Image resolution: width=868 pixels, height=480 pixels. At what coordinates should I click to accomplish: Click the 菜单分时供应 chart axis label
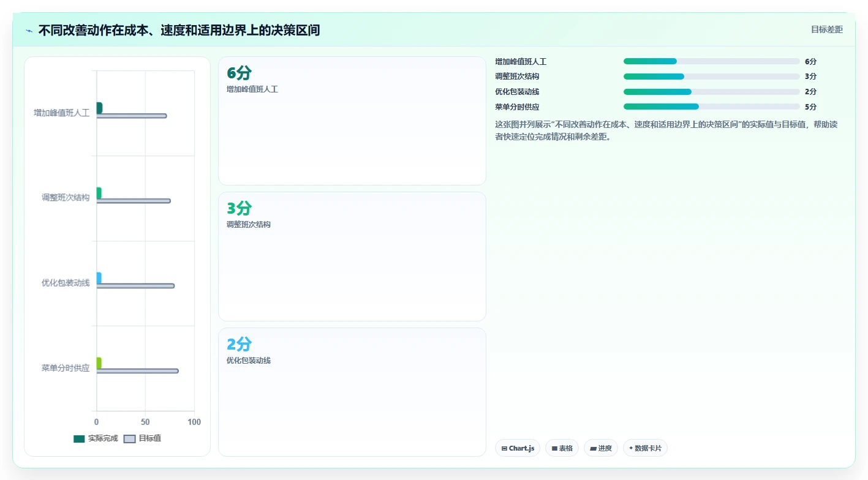[x=66, y=368]
